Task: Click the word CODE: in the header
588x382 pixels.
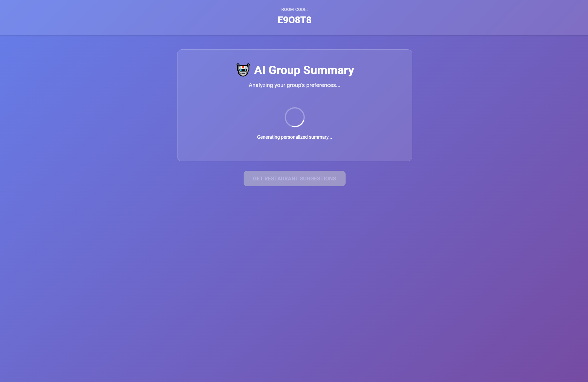Action: pos(301,9)
